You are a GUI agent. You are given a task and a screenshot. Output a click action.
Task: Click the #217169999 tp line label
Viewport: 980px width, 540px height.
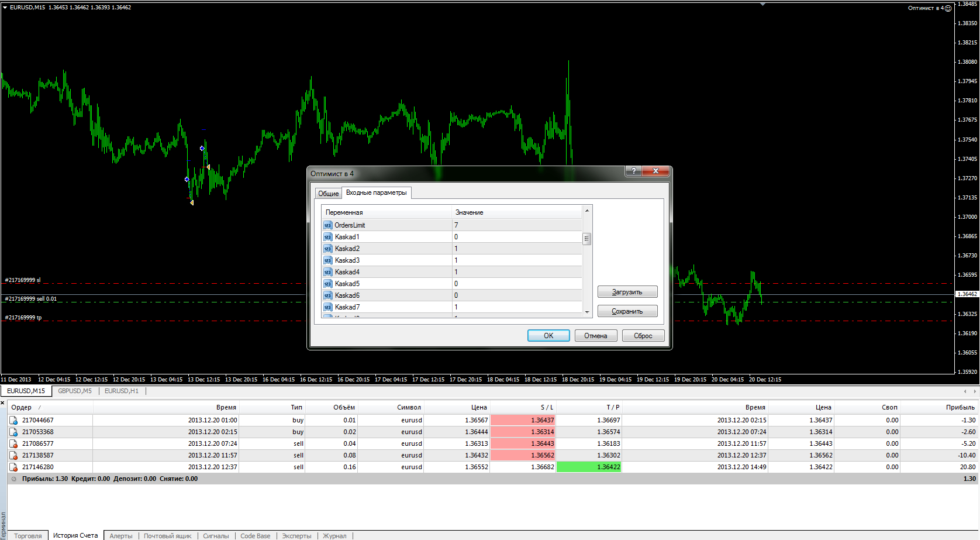coord(23,317)
